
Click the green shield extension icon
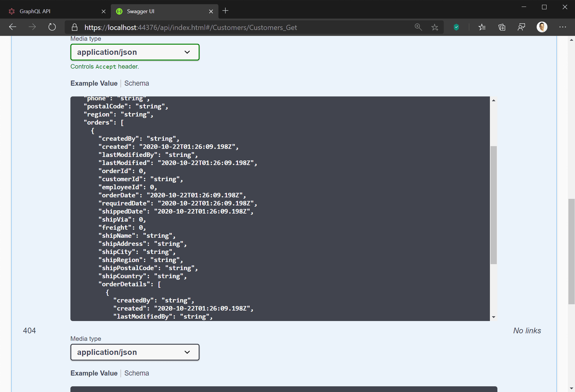[x=456, y=27]
